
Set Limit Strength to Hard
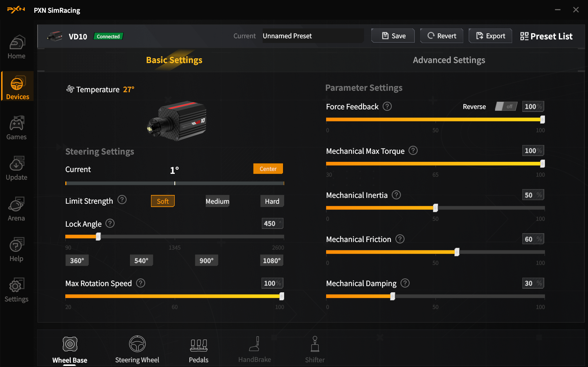[272, 201]
